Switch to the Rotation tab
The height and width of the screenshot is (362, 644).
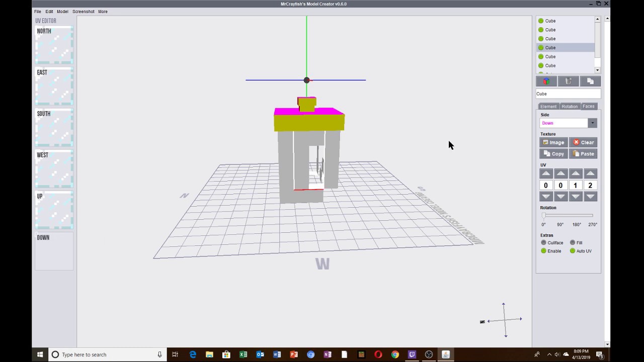click(x=570, y=107)
